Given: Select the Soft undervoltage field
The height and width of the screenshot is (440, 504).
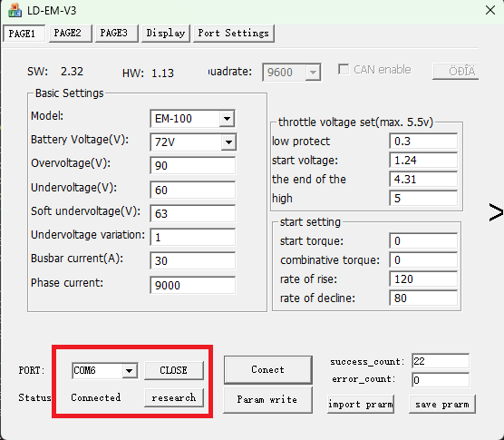Looking at the screenshot, I should 192,213.
